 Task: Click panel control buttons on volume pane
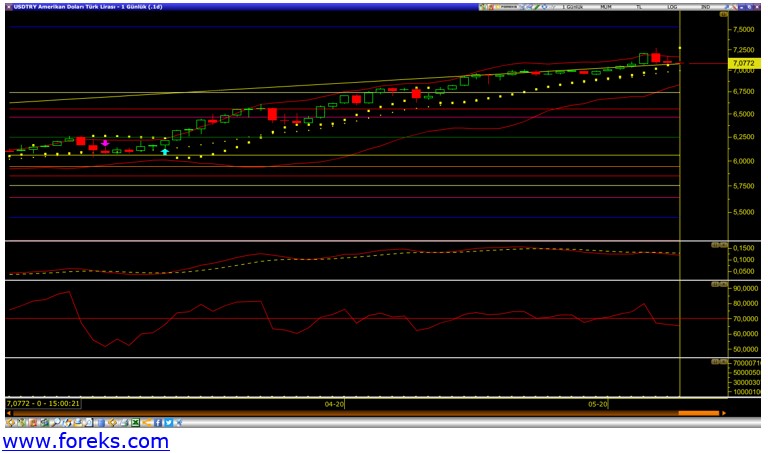718,362
